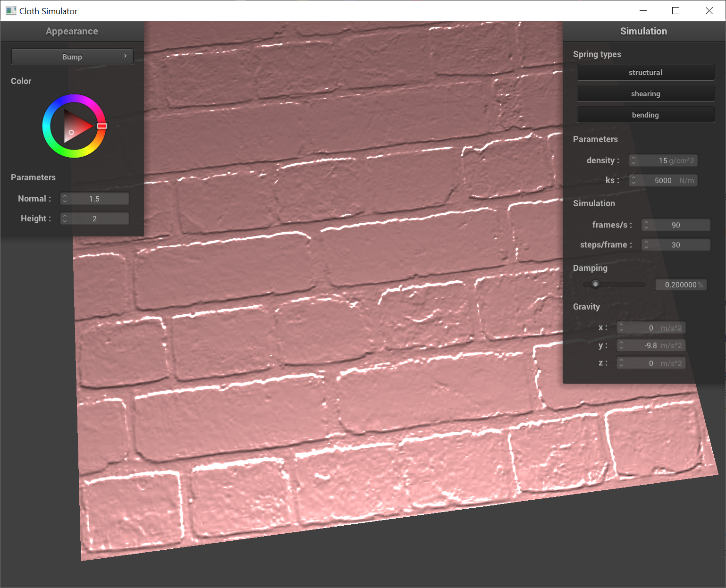This screenshot has height=588, width=726.
Task: Click the 'Spring types' label
Action: point(597,54)
